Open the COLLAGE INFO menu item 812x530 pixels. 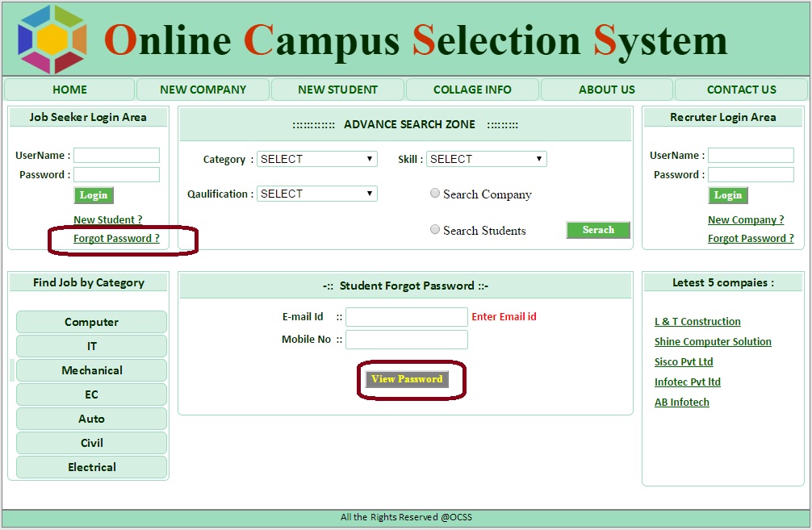pyautogui.click(x=472, y=90)
